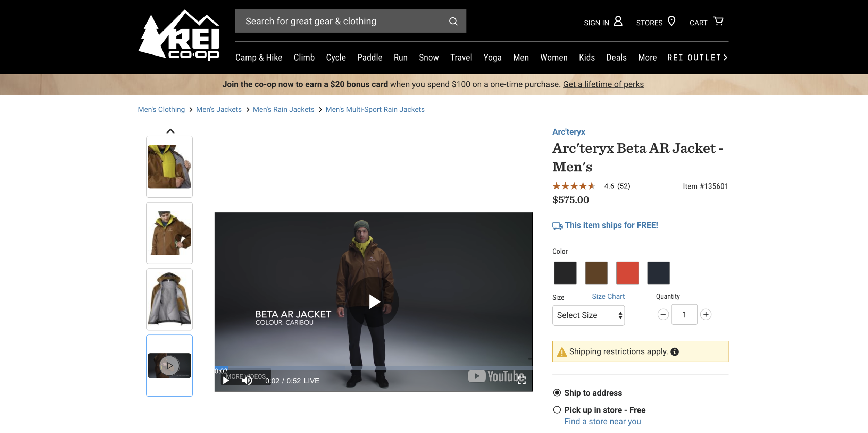Click the video progress bar

tap(373, 367)
